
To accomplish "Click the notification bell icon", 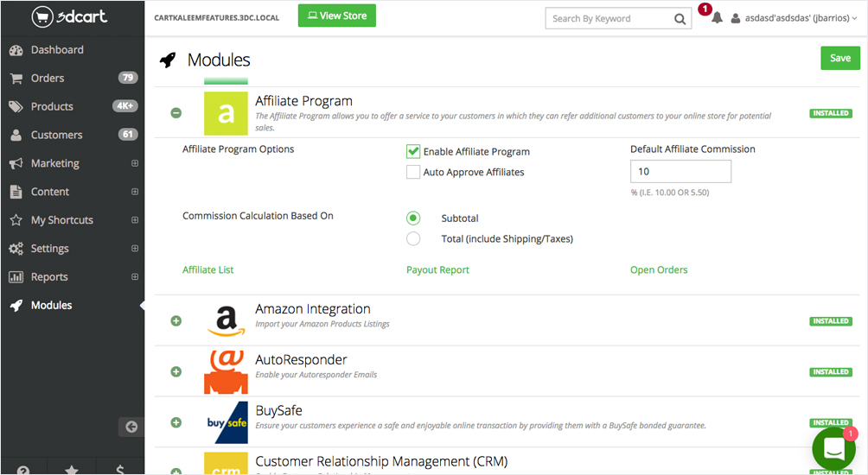I will [717, 18].
